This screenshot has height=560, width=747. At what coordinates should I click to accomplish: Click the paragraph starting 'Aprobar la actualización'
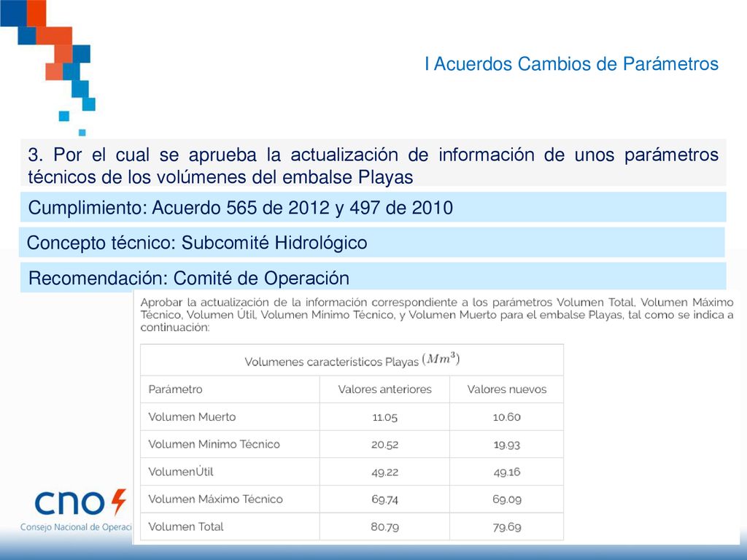point(437,315)
